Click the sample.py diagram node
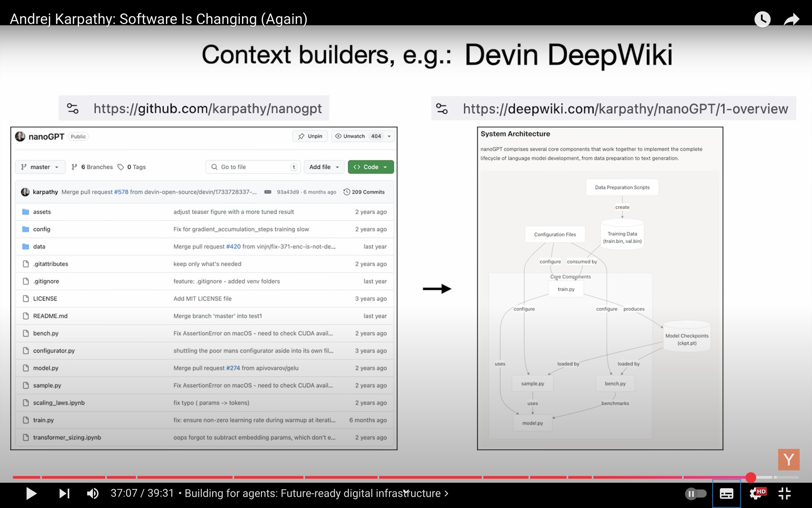Viewport: 812px width, 508px height. (532, 383)
